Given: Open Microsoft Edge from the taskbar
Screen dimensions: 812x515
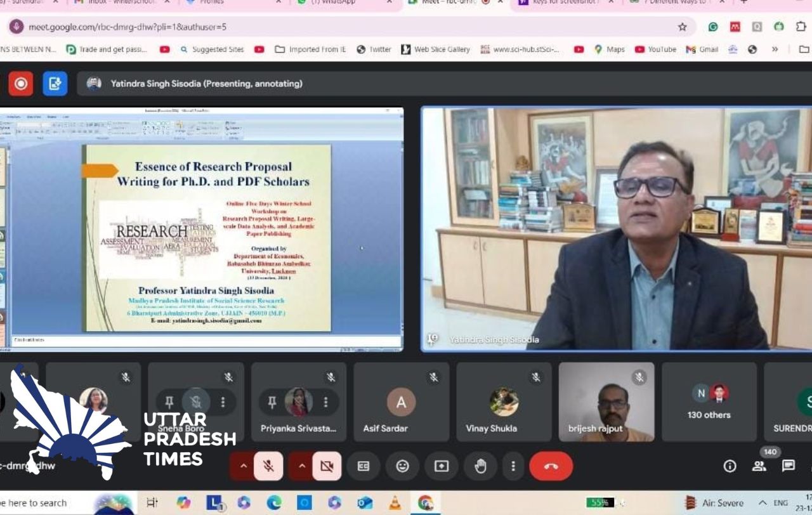Looking at the screenshot, I should coord(274,503).
